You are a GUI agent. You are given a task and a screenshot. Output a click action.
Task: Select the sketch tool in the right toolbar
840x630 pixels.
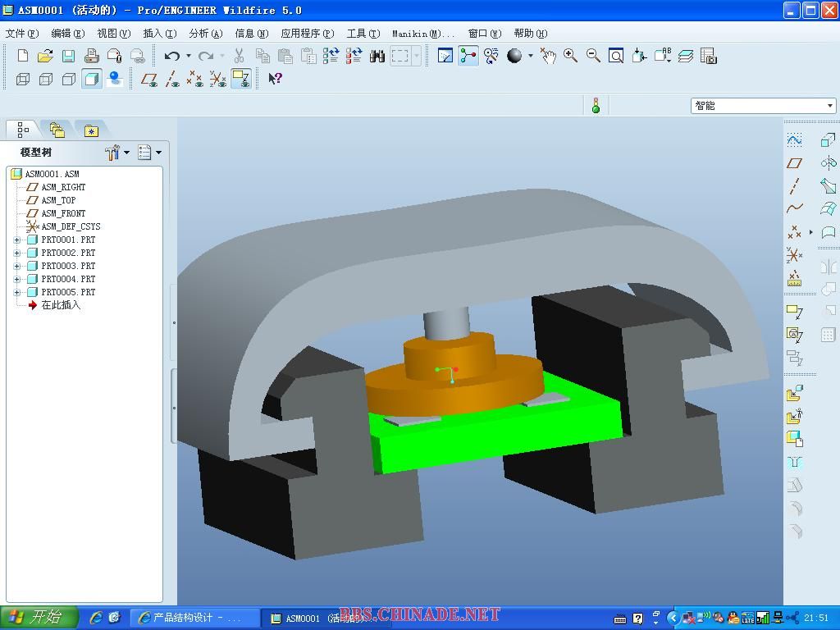794,139
